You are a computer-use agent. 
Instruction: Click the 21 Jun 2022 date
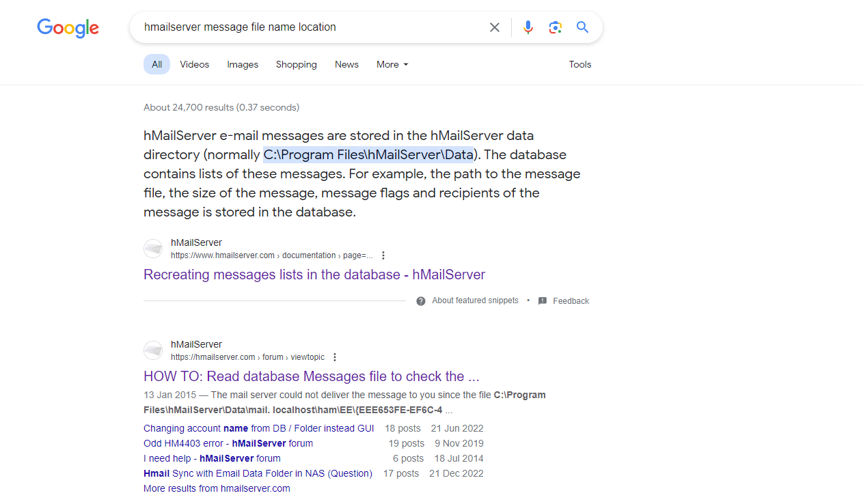coord(457,428)
